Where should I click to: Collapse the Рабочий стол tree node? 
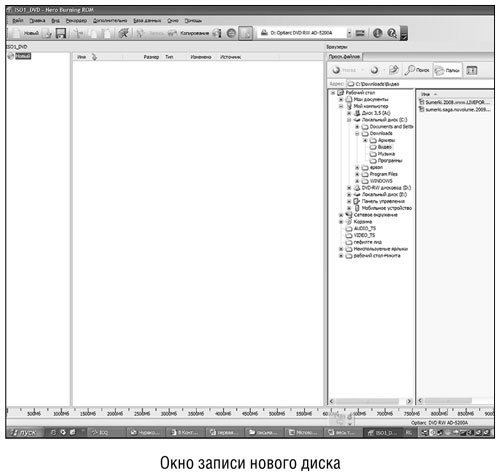coord(333,93)
